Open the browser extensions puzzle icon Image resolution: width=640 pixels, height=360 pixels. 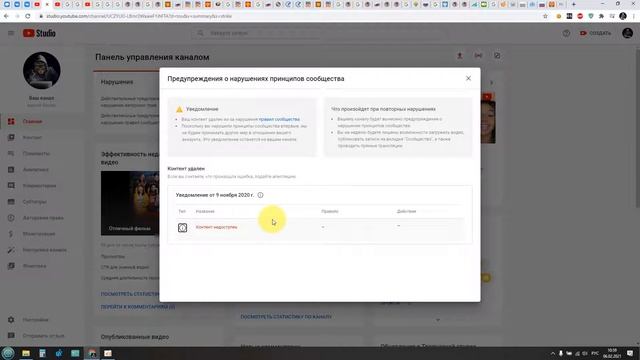coord(601,16)
